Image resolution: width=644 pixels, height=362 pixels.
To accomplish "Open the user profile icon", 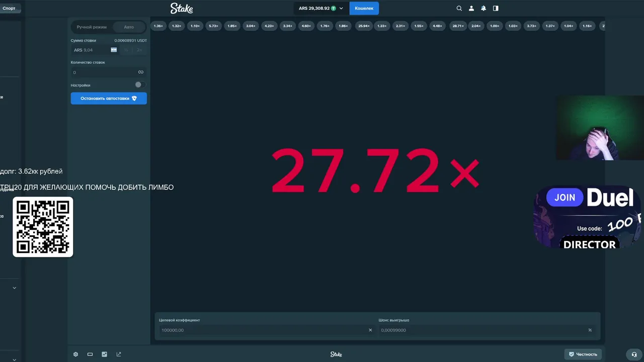I will tap(471, 8).
